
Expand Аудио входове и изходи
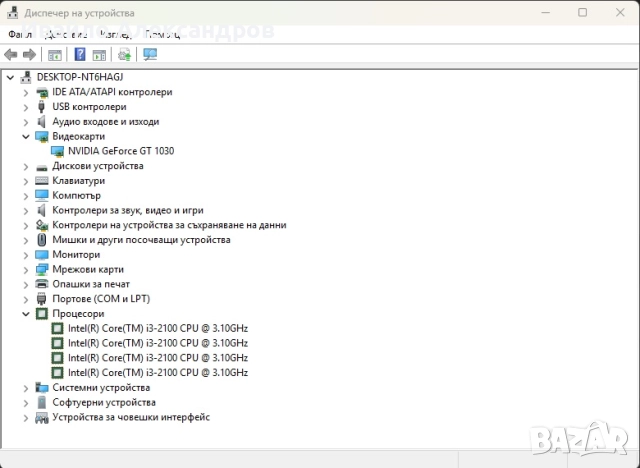(x=26, y=122)
